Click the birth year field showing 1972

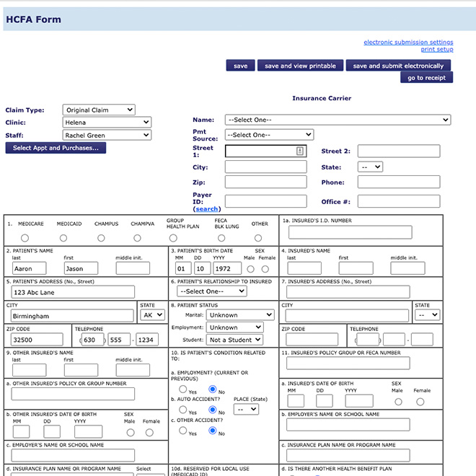[x=227, y=268]
